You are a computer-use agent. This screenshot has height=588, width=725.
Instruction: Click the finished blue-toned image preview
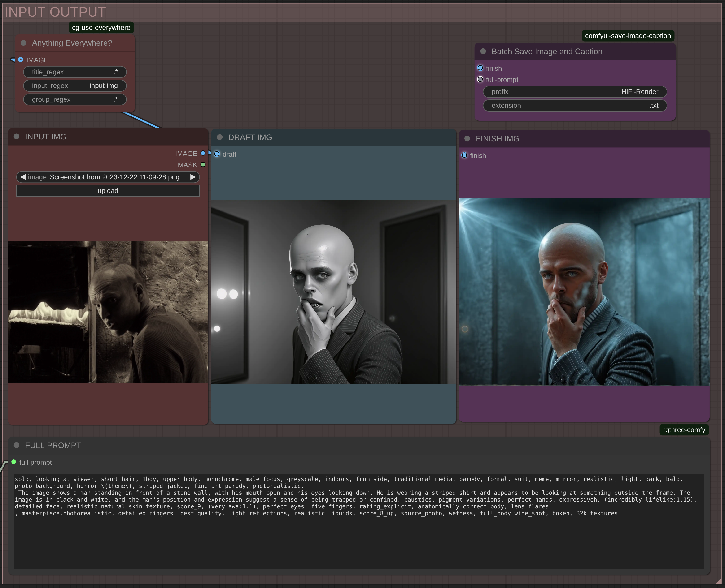click(584, 292)
